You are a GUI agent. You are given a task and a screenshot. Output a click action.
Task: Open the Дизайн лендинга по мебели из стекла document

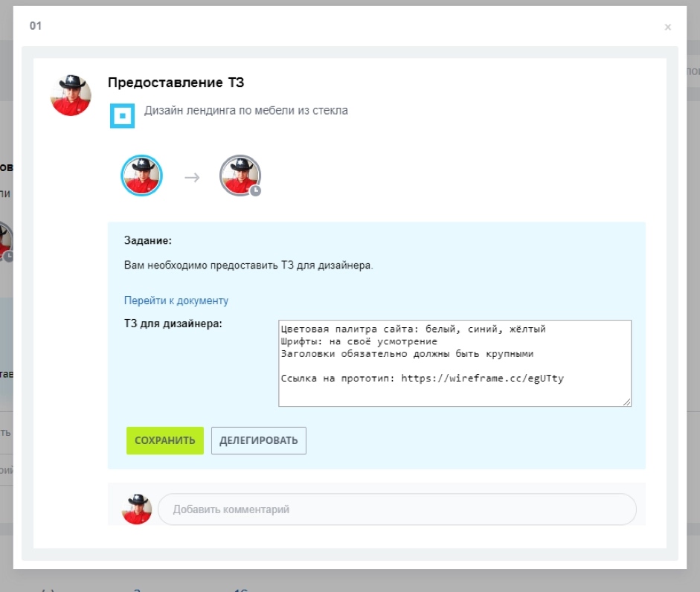click(245, 111)
